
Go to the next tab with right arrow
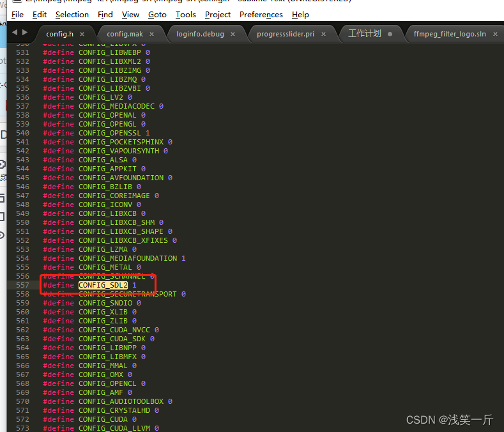(x=25, y=33)
